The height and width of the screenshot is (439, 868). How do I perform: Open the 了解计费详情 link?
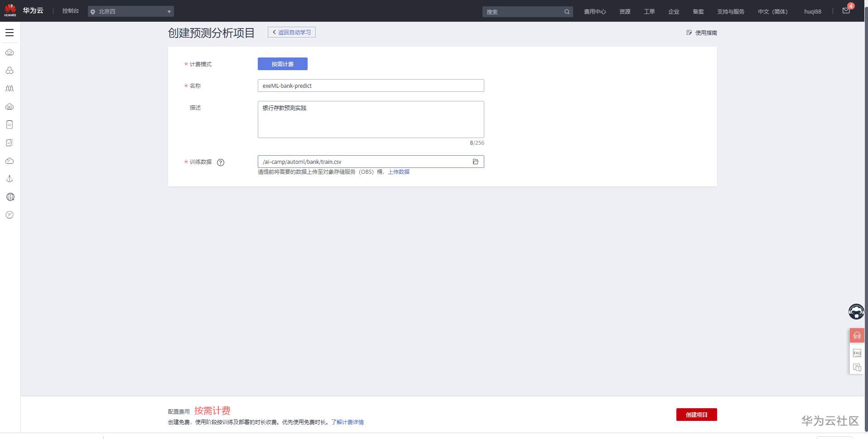pyautogui.click(x=347, y=422)
